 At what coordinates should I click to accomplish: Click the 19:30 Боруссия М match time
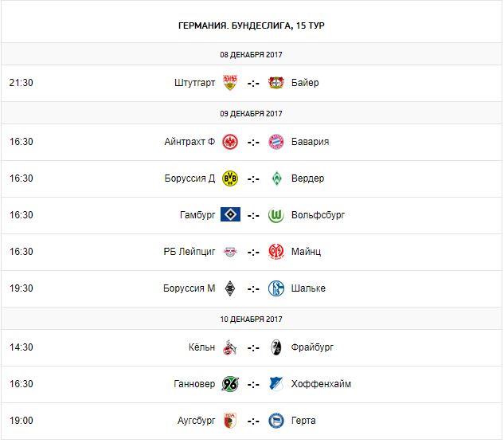21,288
